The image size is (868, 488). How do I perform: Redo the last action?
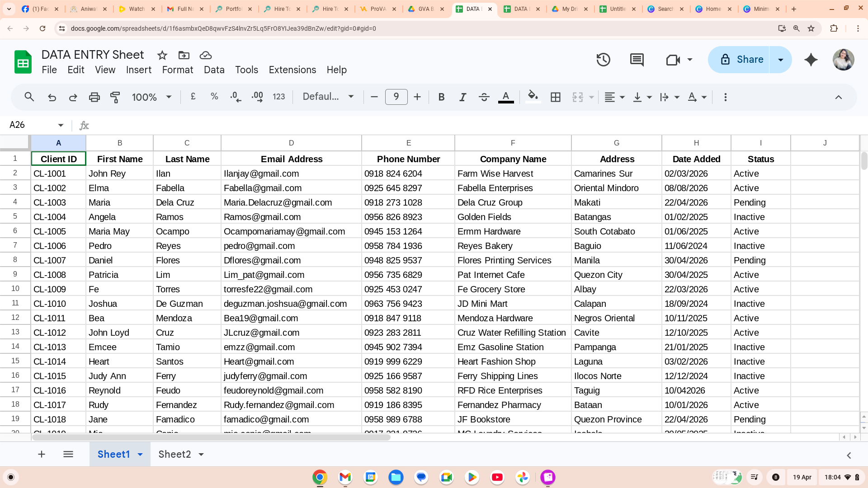[73, 97]
